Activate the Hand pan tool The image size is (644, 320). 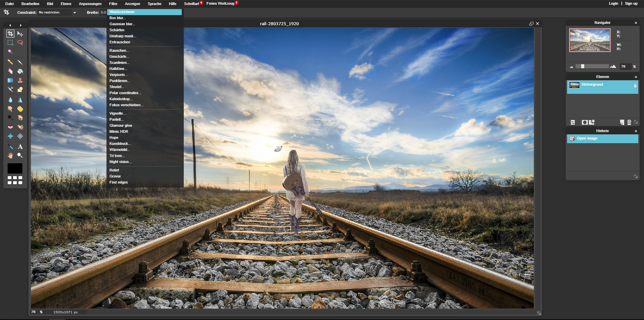click(10, 155)
